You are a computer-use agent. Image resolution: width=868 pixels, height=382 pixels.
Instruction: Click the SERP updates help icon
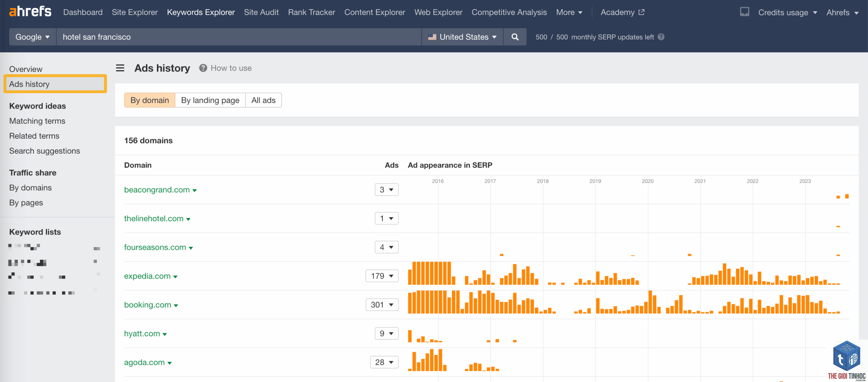click(661, 37)
